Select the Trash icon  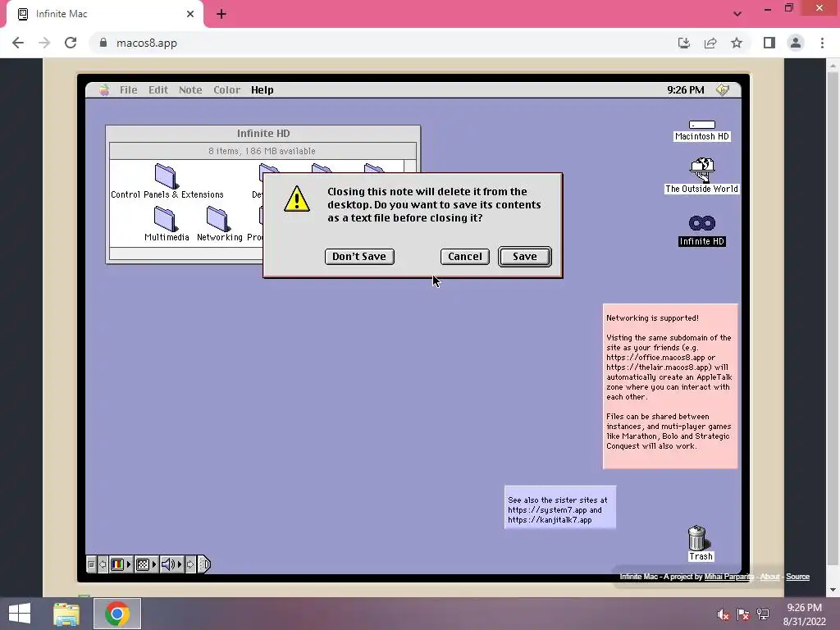[x=700, y=543]
